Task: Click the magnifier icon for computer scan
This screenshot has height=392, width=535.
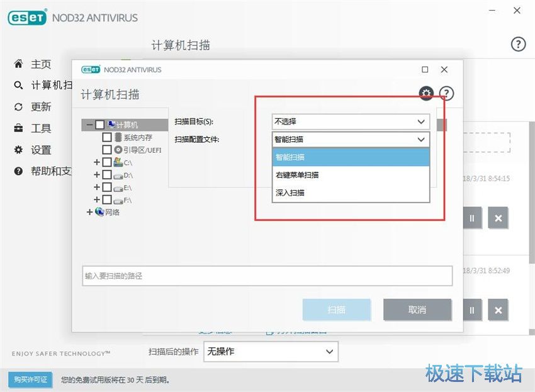Action: (x=18, y=85)
